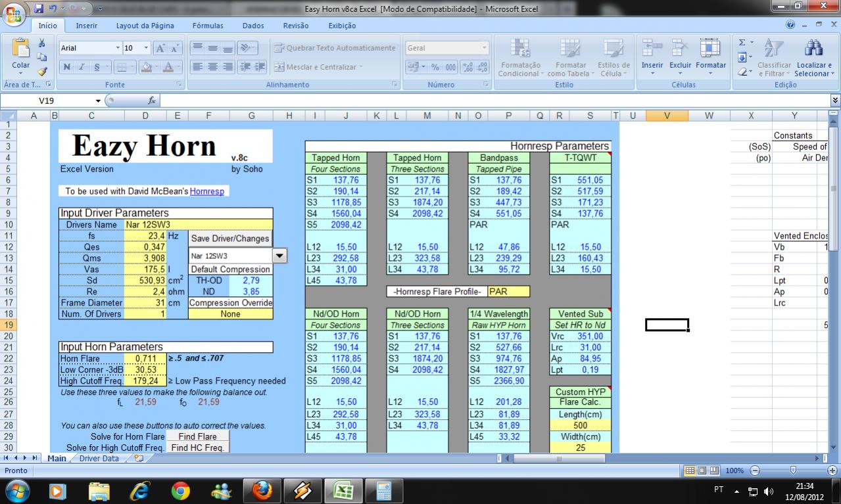Image resolution: width=841 pixels, height=504 pixels.
Task: Open the Layout da Página tab
Action: (145, 26)
